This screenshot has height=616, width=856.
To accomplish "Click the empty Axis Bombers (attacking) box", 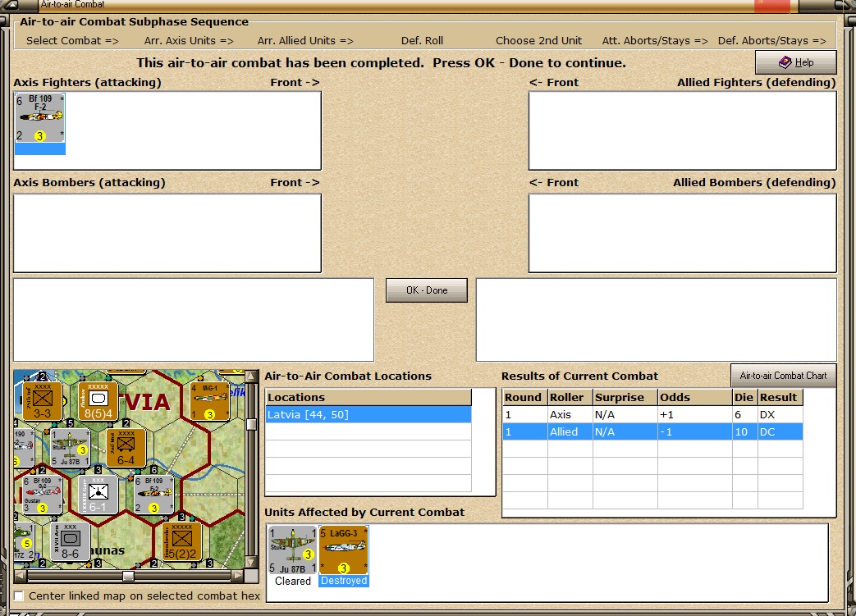I will click(x=167, y=233).
